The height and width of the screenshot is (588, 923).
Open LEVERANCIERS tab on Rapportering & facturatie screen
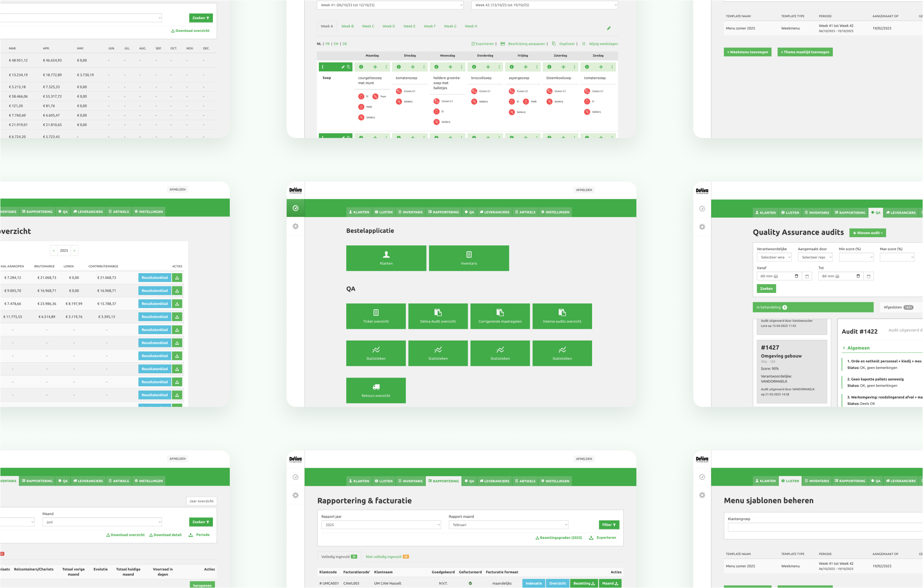click(494, 481)
